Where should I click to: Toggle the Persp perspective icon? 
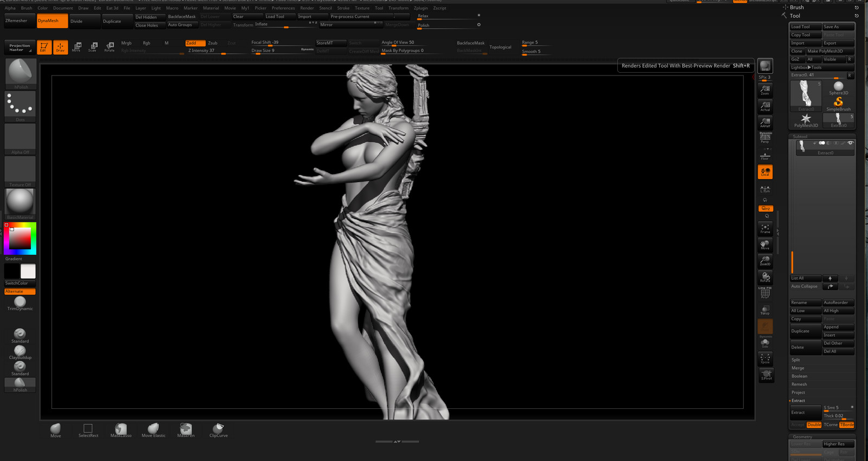pyautogui.click(x=765, y=138)
